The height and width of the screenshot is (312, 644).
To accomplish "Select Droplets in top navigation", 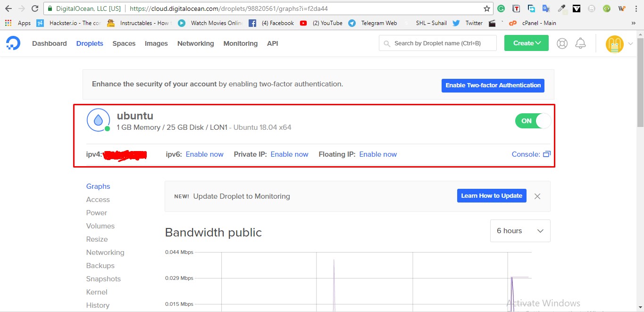I will 90,43.
